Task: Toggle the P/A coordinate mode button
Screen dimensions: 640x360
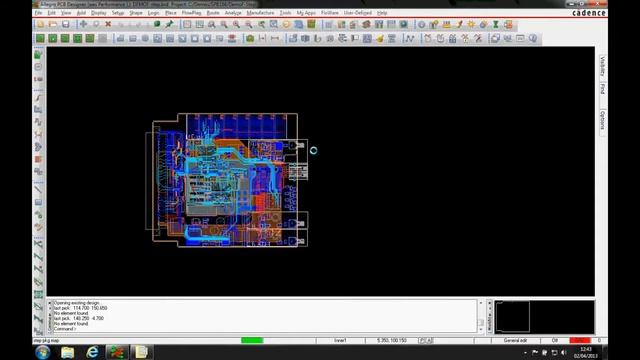Action: tap(426, 340)
